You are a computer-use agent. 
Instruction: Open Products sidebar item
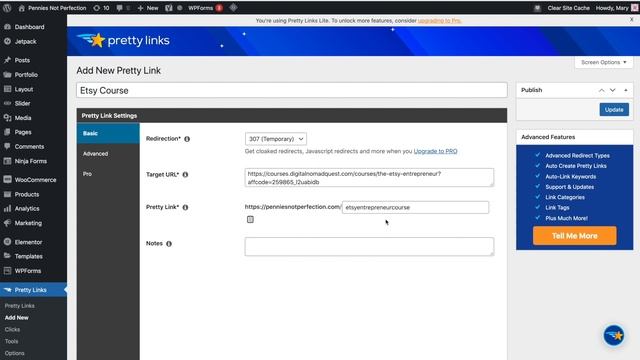point(27,194)
